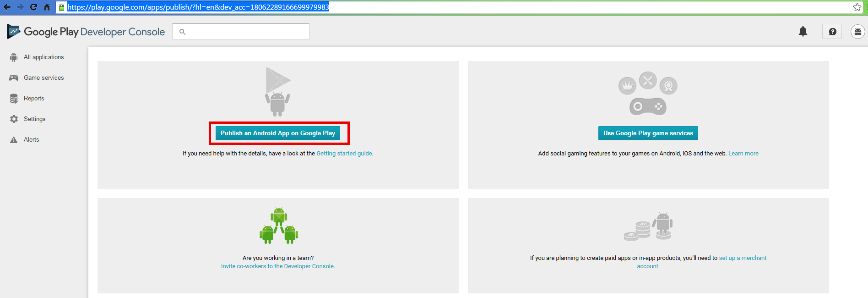Open Game services in the sidebar

coord(44,78)
